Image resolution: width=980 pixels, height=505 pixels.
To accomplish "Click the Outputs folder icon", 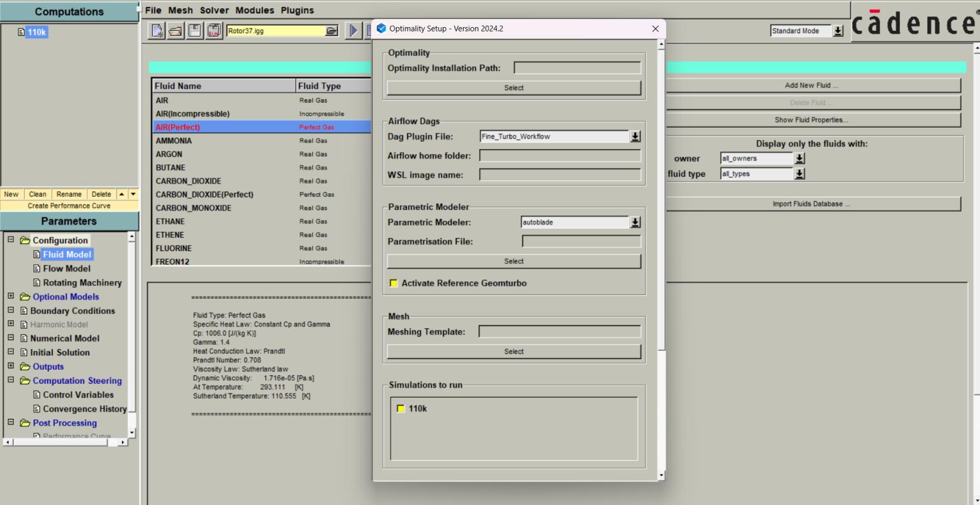I will coord(25,367).
